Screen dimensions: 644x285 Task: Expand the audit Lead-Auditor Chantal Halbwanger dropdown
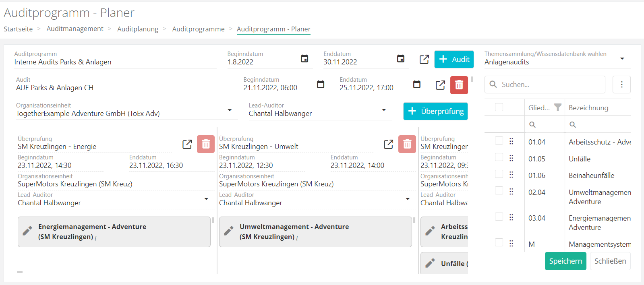[384, 110]
